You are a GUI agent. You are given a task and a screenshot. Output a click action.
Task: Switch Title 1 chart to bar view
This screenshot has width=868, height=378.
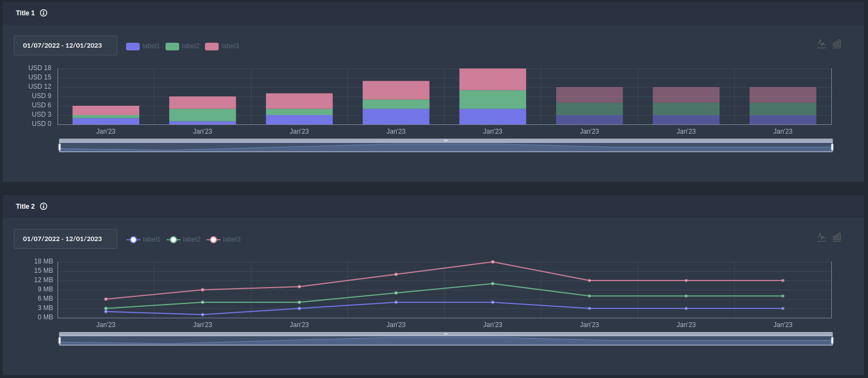[x=837, y=44]
